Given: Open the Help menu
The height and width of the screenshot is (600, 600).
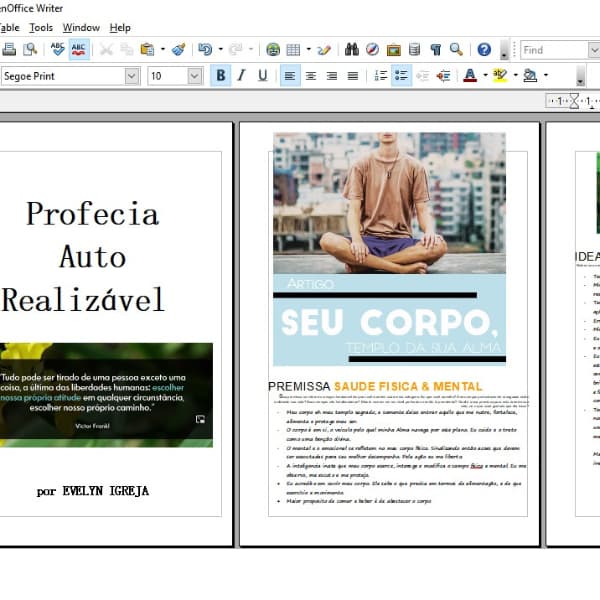Looking at the screenshot, I should click(x=120, y=28).
